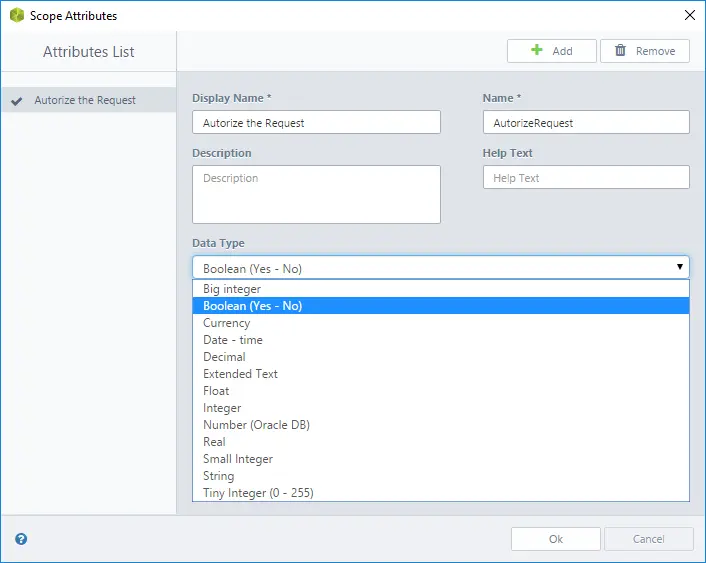706x563 pixels.
Task: Collapse the Data Type dropdown arrow
Action: point(679,267)
